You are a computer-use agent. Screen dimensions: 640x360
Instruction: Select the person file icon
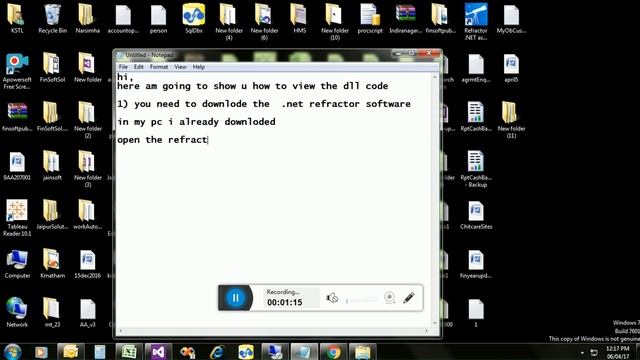pos(158,19)
